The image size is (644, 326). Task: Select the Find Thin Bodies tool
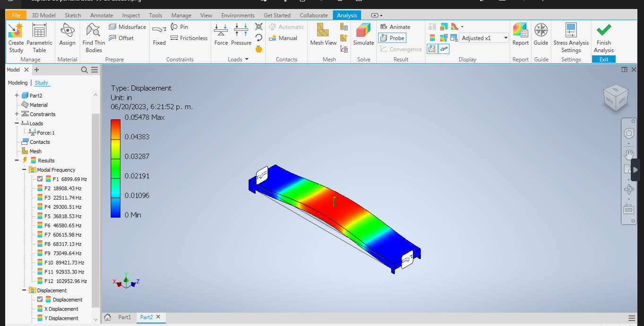(93, 38)
